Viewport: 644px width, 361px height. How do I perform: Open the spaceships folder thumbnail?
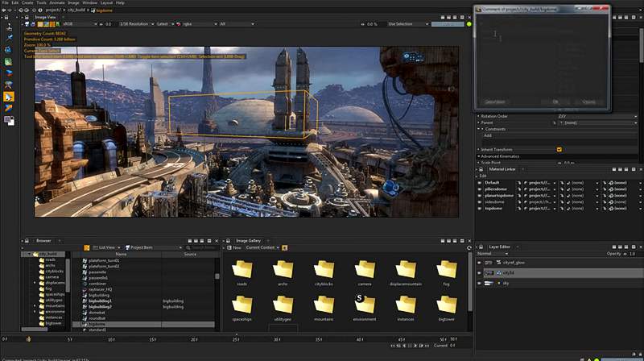(x=242, y=305)
